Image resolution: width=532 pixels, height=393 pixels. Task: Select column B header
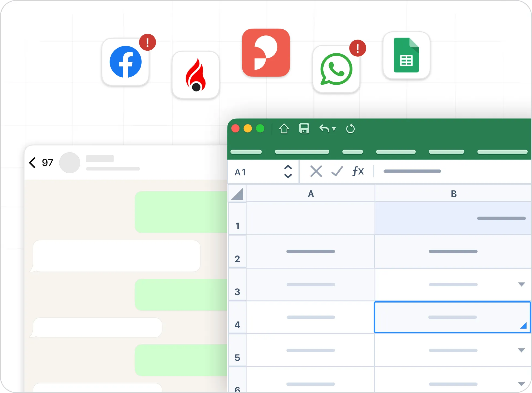click(454, 194)
